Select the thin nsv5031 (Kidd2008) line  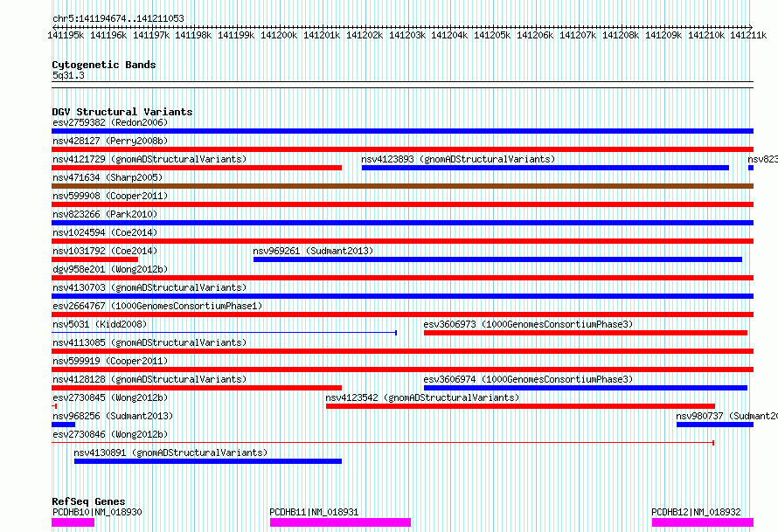pos(225,332)
